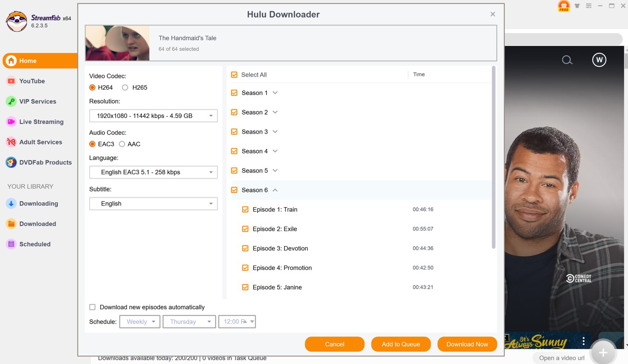This screenshot has width=628, height=364.
Task: Open the skin (t-shirt) theme icon
Action: click(x=577, y=6)
